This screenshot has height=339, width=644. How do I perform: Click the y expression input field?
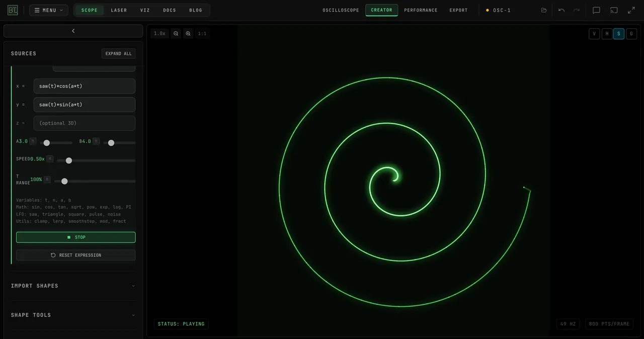coord(85,105)
